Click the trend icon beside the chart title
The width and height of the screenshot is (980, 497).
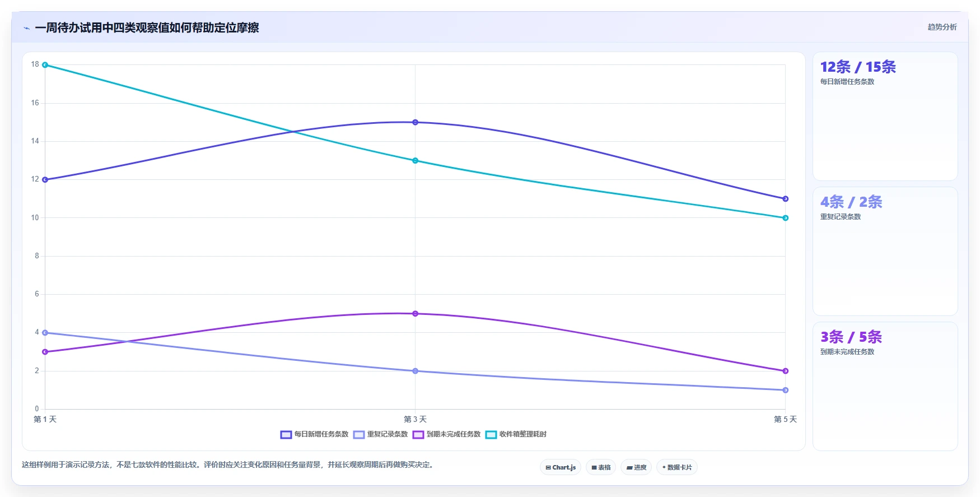coord(26,28)
